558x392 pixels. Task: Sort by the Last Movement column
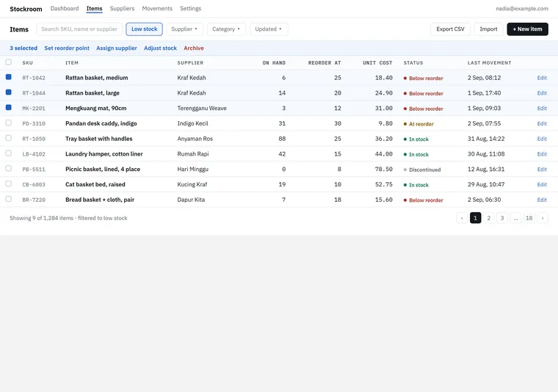(489, 63)
